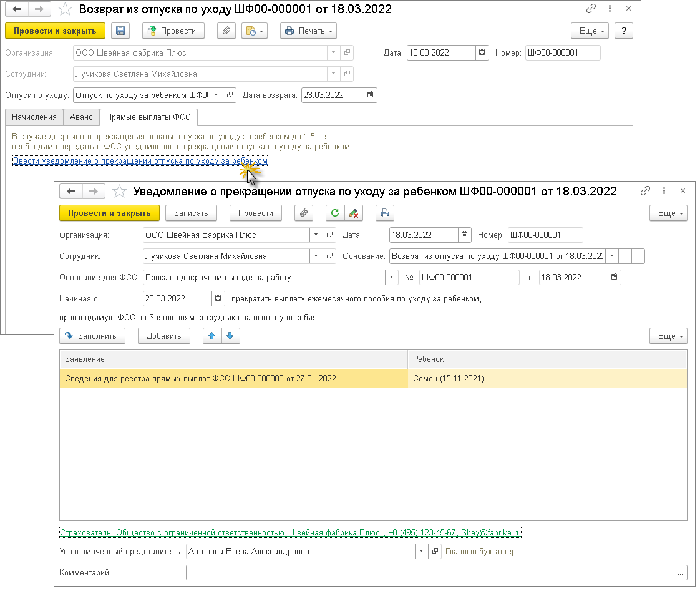Expand the 'Основание для ФСС' dropdown
Viewport: 700px width, 591px height.
[x=392, y=277]
